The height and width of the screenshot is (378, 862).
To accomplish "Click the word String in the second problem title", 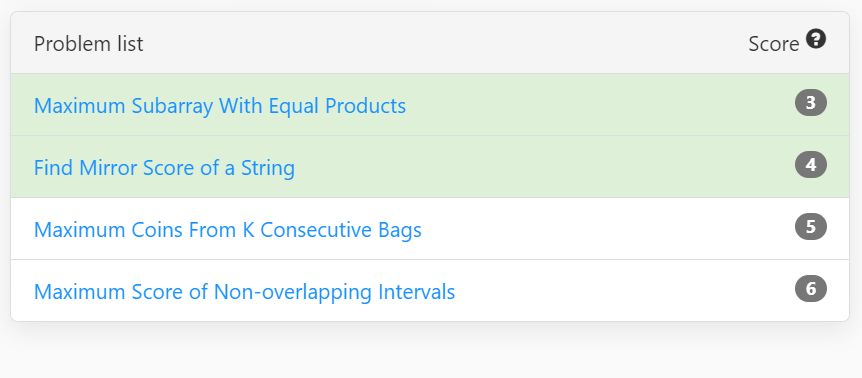I will [268, 168].
